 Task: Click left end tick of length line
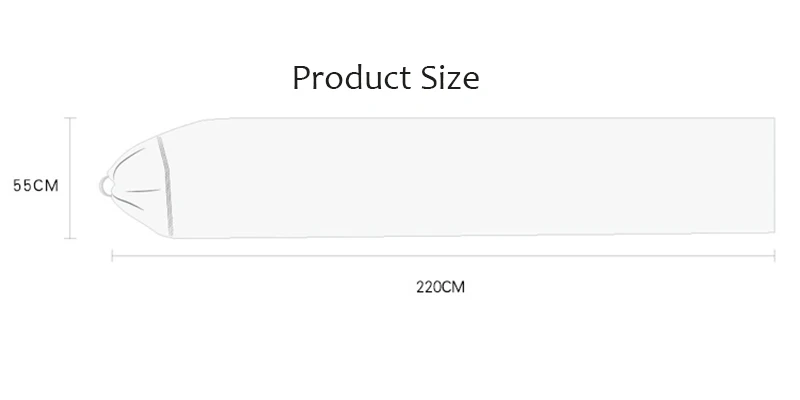coord(112,256)
